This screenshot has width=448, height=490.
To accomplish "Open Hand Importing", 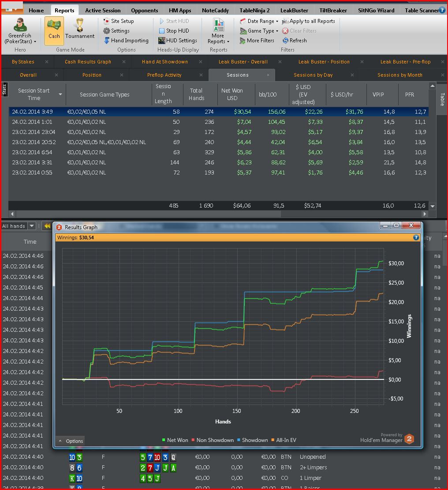I will [x=126, y=40].
